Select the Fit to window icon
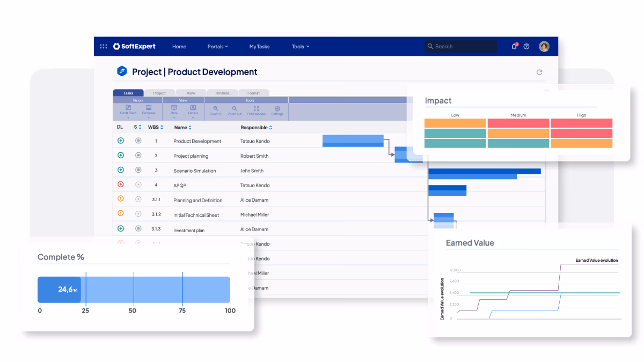 pyautogui.click(x=256, y=108)
